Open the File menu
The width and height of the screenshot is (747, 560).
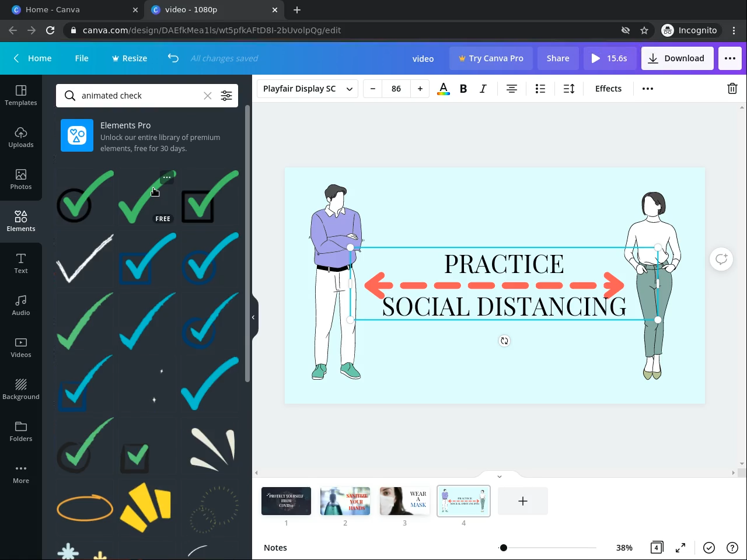[x=82, y=58]
